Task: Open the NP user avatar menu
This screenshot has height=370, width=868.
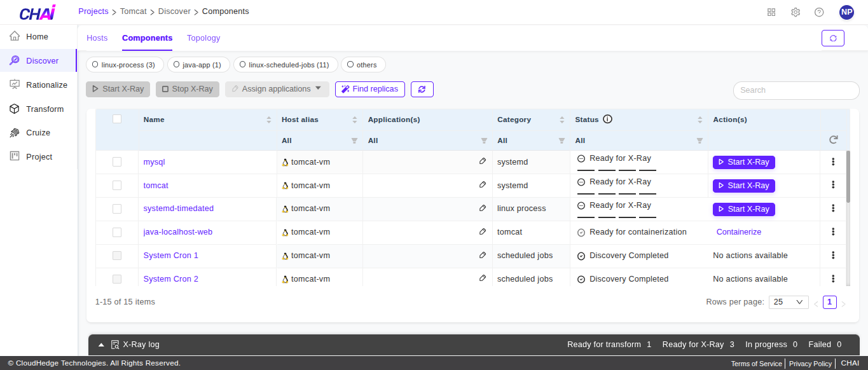Action: 846,12
